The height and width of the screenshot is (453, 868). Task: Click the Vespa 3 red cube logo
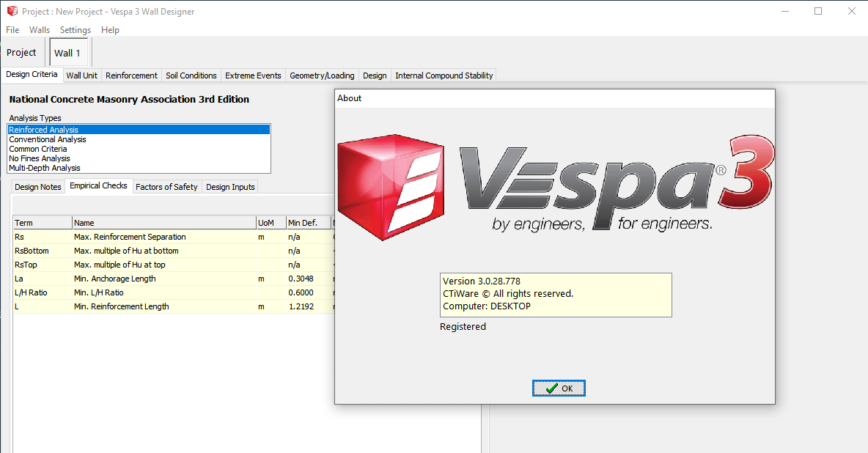coord(391,187)
